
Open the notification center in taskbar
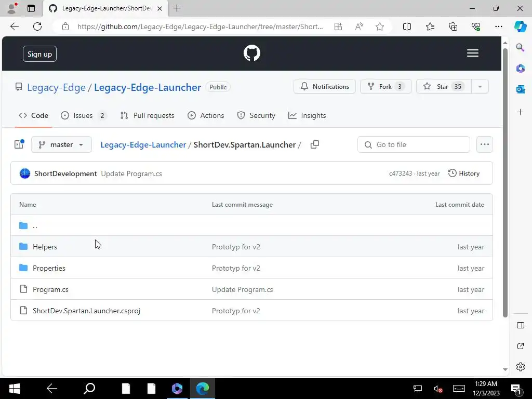pos(516,389)
